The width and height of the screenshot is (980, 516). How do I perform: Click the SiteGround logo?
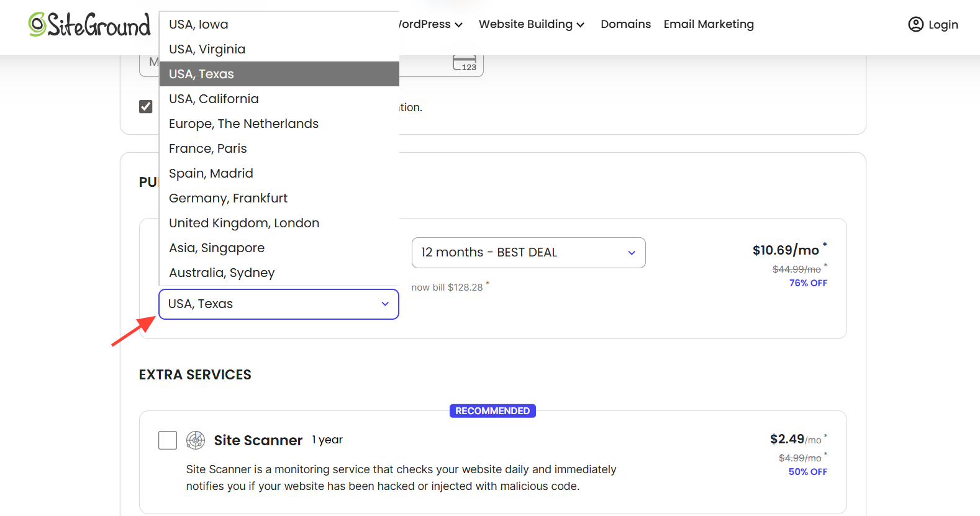[89, 25]
